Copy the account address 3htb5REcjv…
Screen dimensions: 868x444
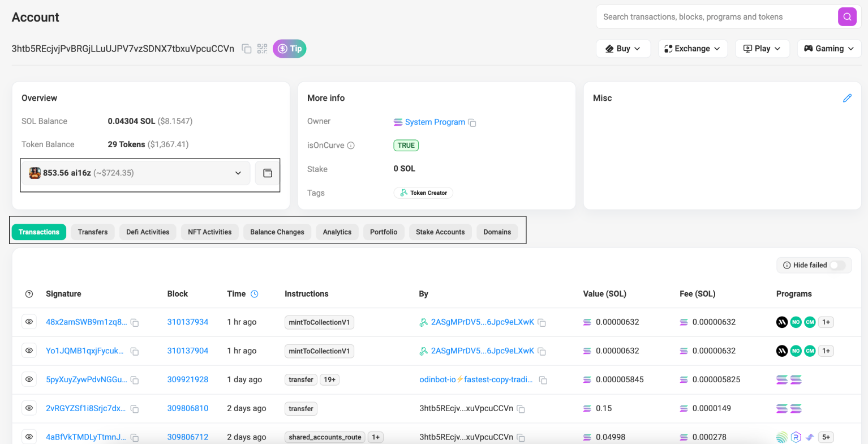(247, 49)
